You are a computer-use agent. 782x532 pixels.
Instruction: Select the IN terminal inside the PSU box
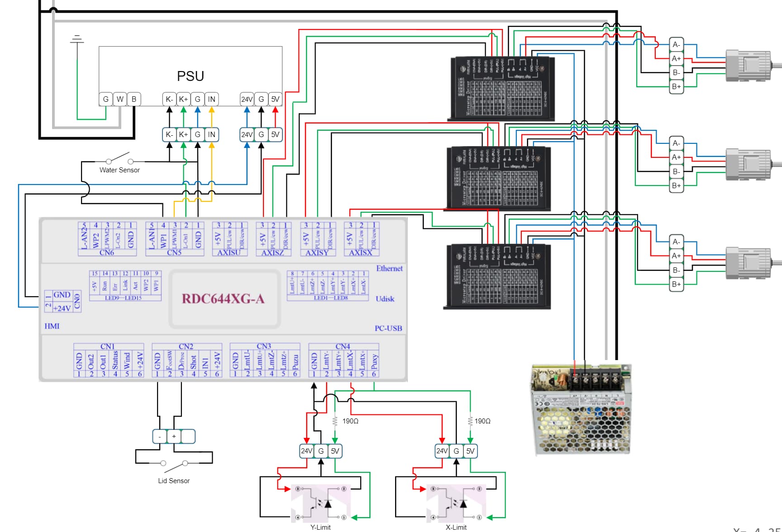coord(211,99)
